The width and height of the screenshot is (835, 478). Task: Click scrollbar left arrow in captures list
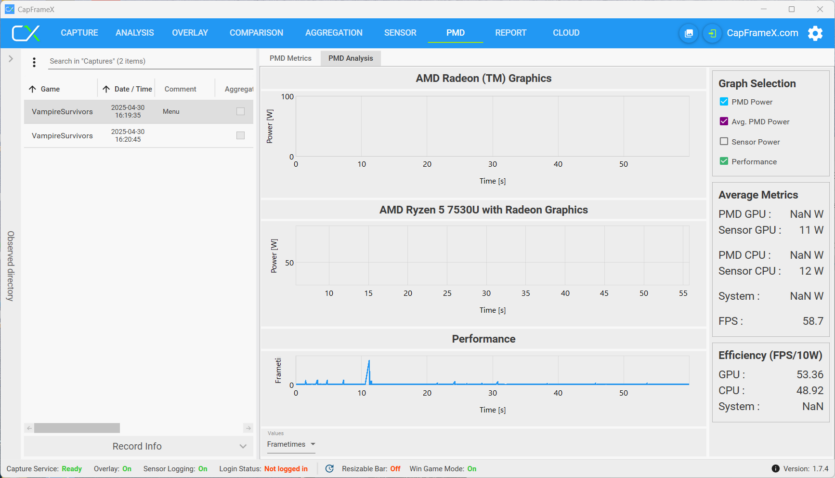tap(29, 428)
